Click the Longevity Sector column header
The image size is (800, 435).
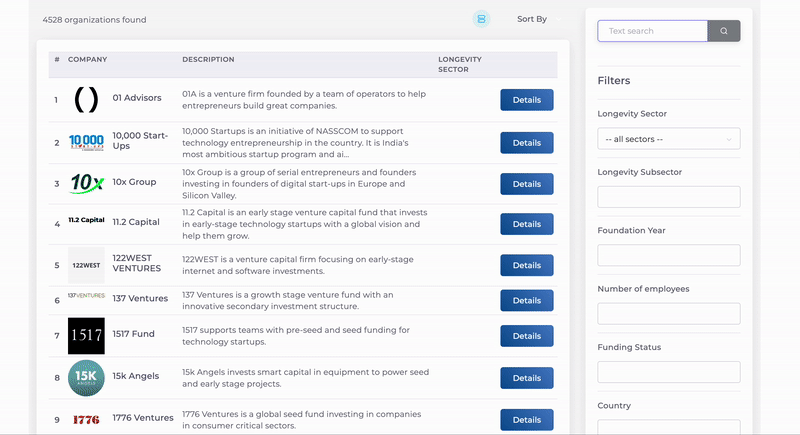460,65
